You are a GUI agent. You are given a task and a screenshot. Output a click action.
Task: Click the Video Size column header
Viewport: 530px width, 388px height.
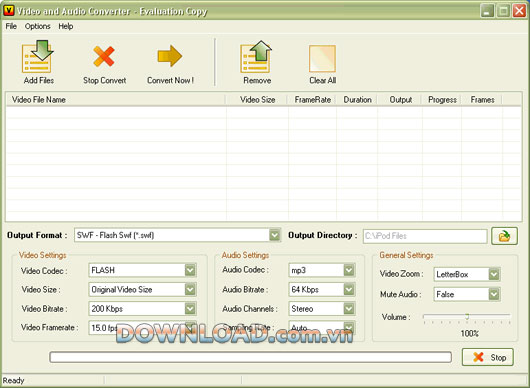257,100
